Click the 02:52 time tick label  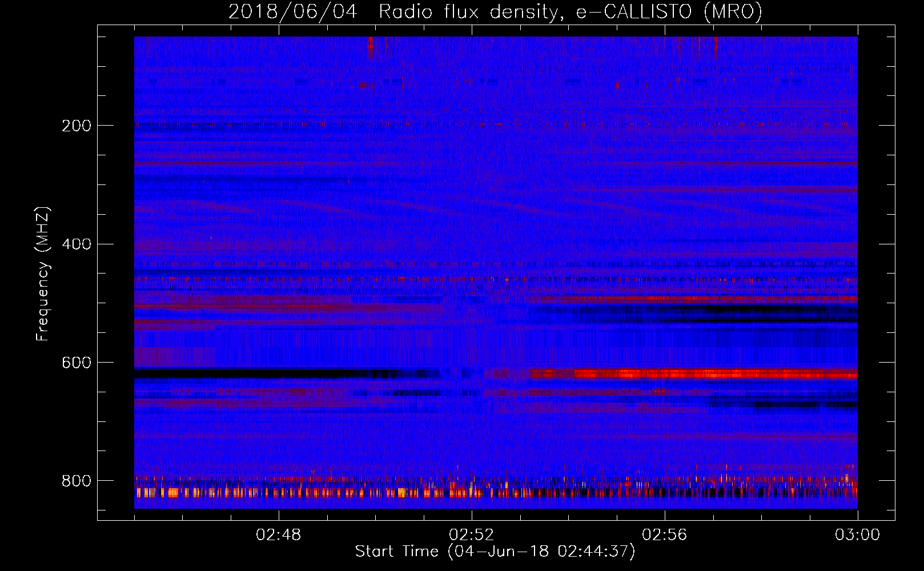472,535
